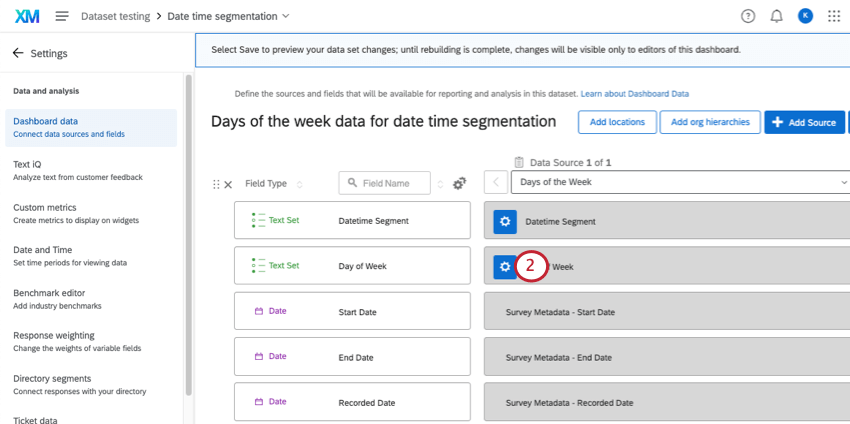Open the Days of the Week source dropdown
Viewport: 850px width, 424px height.
(680, 182)
